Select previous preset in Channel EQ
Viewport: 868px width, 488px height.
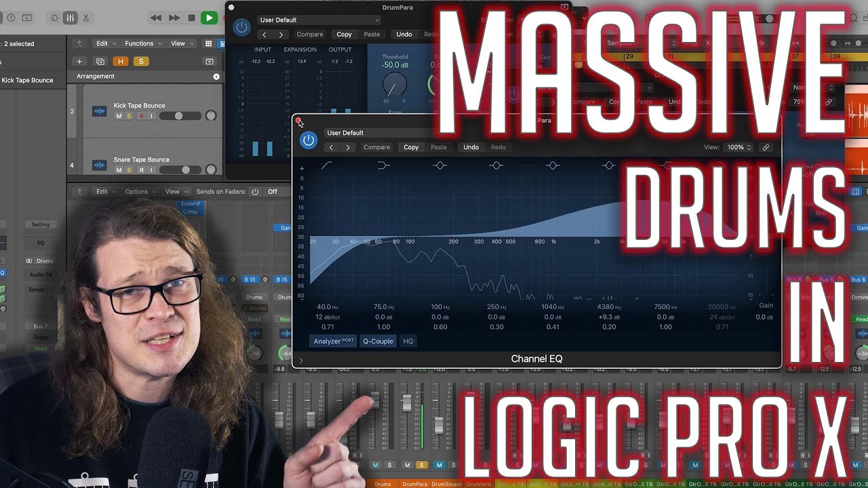coord(332,147)
